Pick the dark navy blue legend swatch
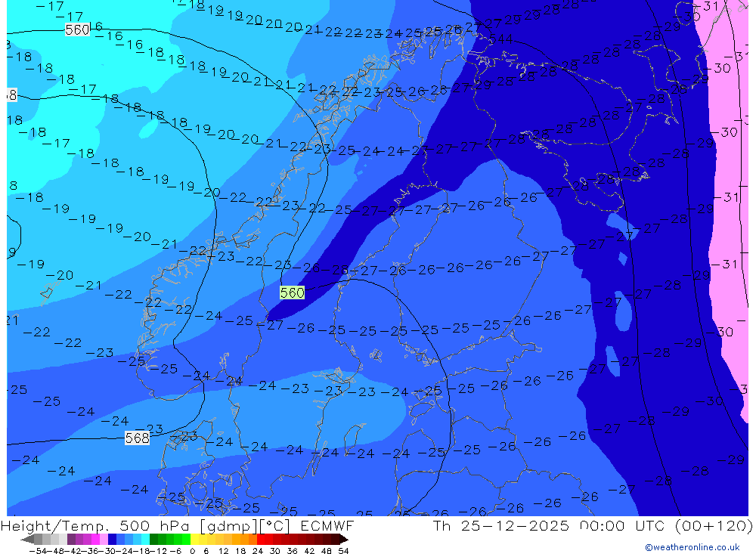The width and height of the screenshot is (756, 554). (x=113, y=540)
